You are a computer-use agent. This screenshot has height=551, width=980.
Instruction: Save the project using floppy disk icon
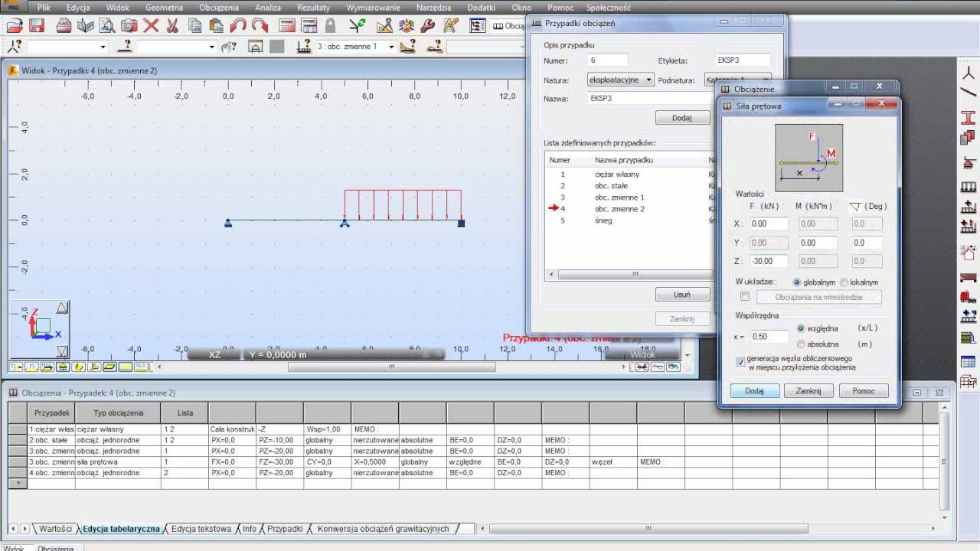[36, 25]
